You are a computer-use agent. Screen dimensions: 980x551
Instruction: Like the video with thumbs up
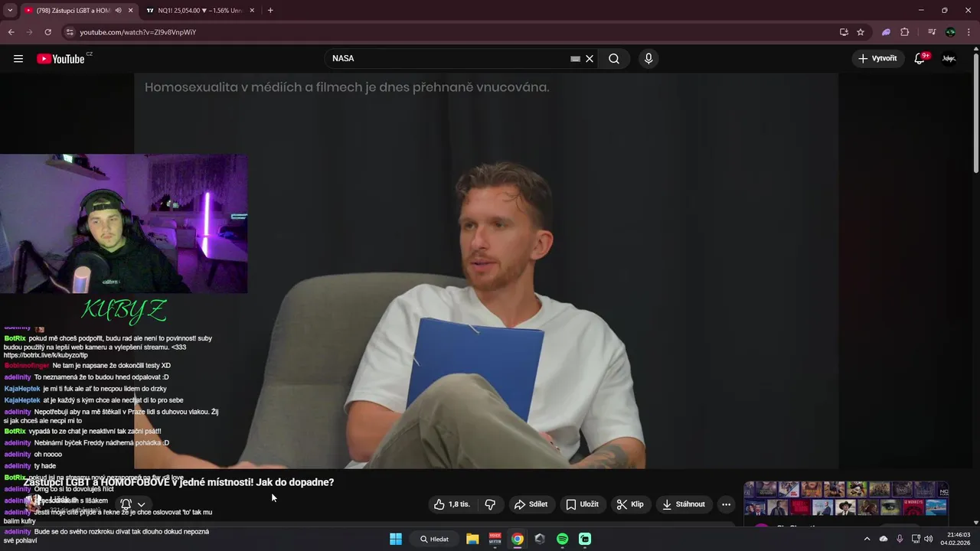tap(452, 504)
